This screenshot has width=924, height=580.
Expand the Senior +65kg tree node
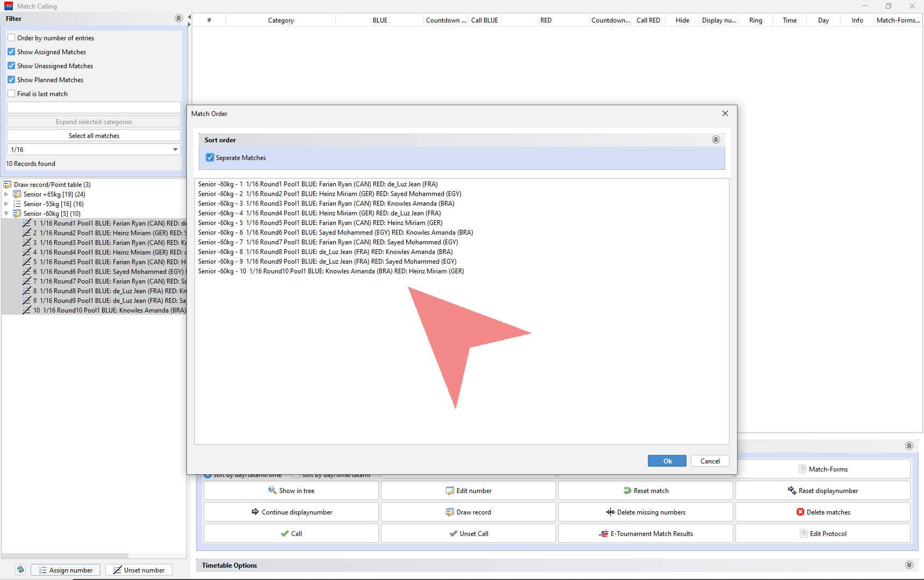tap(6, 194)
